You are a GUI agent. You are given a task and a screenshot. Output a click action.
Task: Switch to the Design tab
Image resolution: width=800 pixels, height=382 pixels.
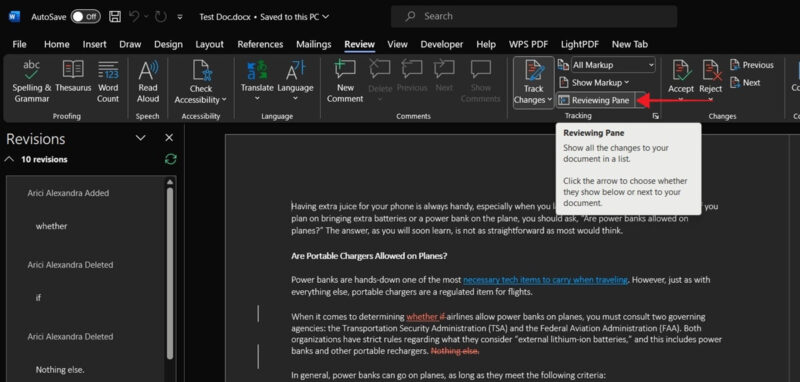(x=168, y=44)
